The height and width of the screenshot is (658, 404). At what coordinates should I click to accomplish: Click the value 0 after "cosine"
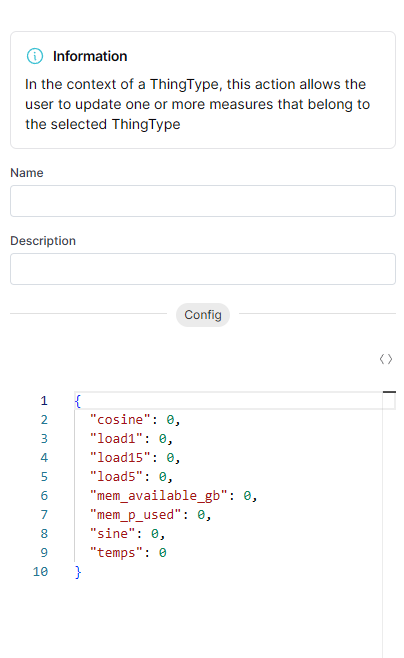(x=170, y=420)
